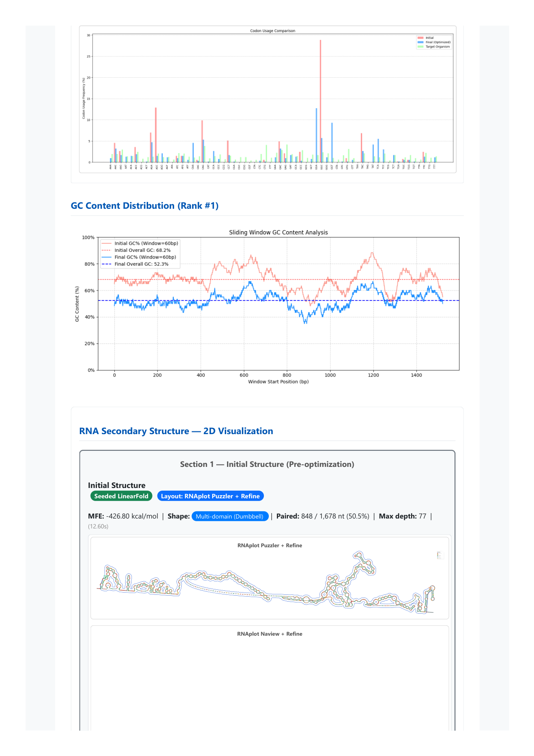Click the Multi-domain (Dumbbell) shape badge

230,516
